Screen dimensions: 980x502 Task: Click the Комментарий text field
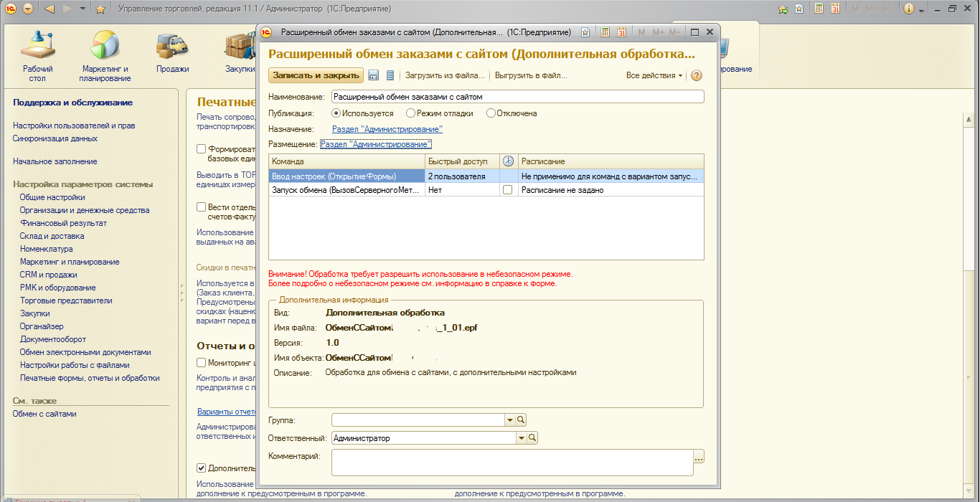[x=512, y=463]
